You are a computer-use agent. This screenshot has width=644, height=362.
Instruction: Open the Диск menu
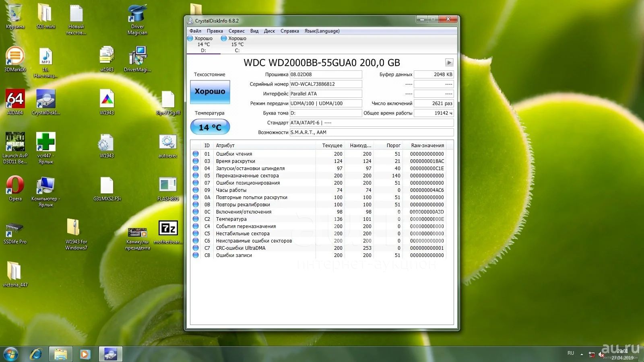coord(269,31)
